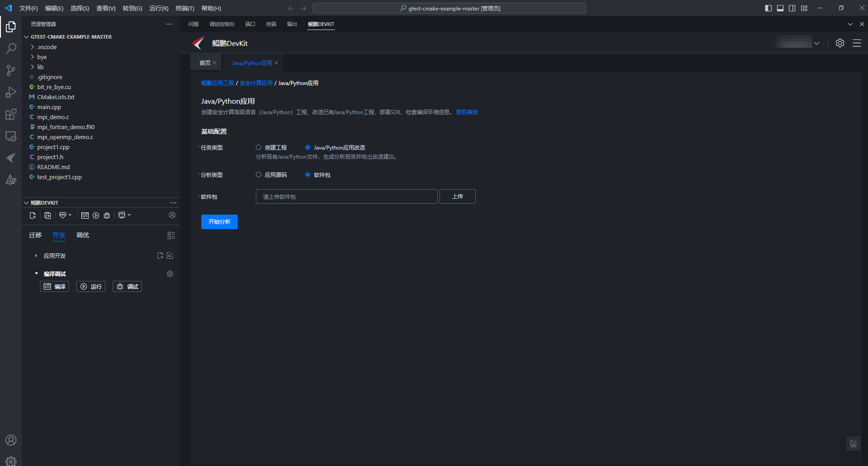868x466 pixels.
Task: Click new file icon in 应用开发 row
Action: [x=160, y=256]
